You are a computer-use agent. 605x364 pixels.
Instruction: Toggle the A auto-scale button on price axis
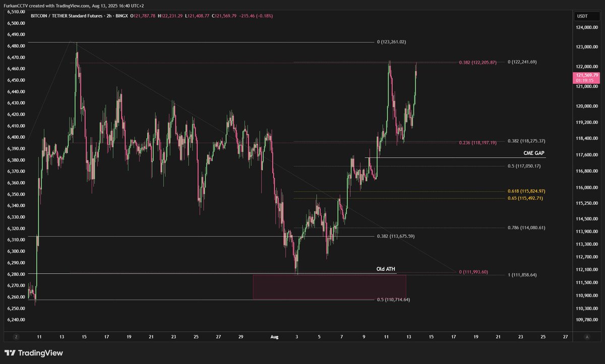click(587, 336)
